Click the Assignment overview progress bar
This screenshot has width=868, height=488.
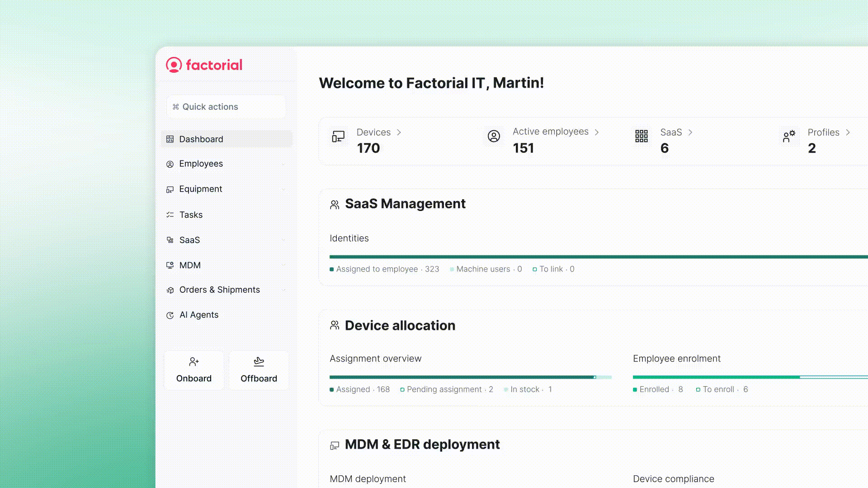tap(470, 377)
